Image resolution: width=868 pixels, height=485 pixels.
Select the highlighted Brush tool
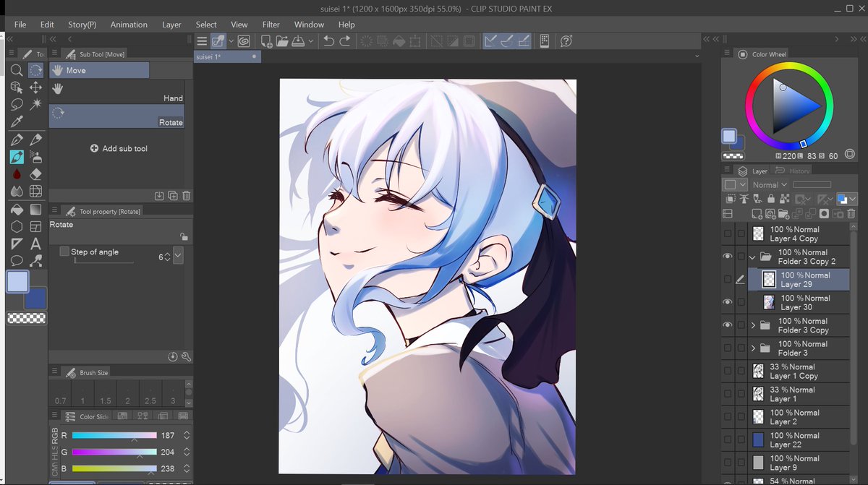coord(17,157)
